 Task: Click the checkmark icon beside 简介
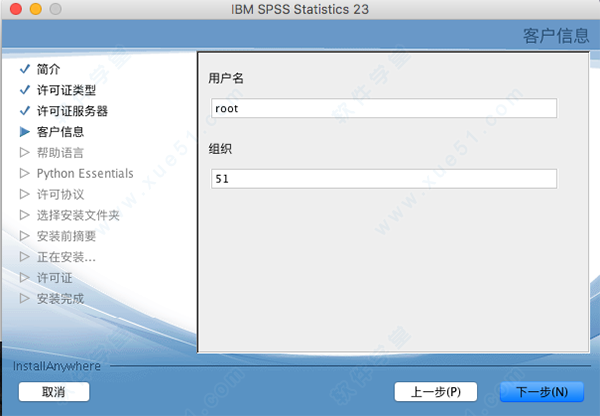(25, 69)
